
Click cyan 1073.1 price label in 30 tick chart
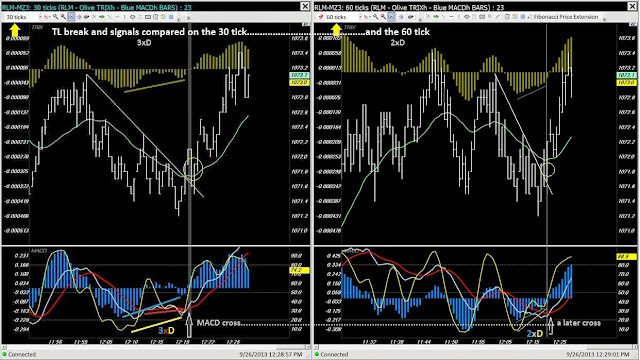(300, 76)
